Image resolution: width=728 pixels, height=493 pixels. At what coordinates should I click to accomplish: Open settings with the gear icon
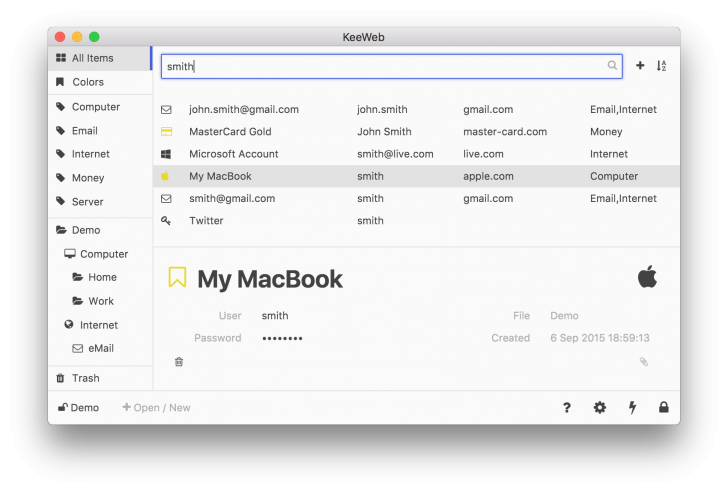[x=599, y=408]
